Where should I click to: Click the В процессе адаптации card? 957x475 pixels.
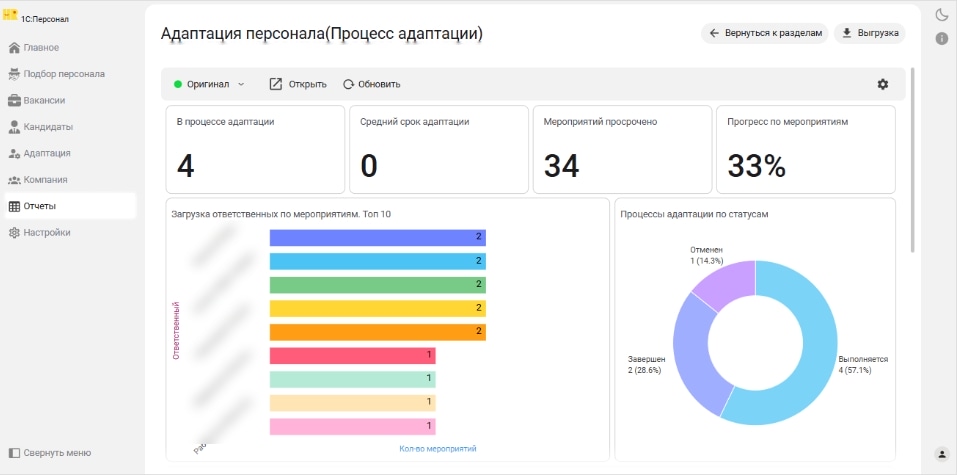pyautogui.click(x=255, y=150)
